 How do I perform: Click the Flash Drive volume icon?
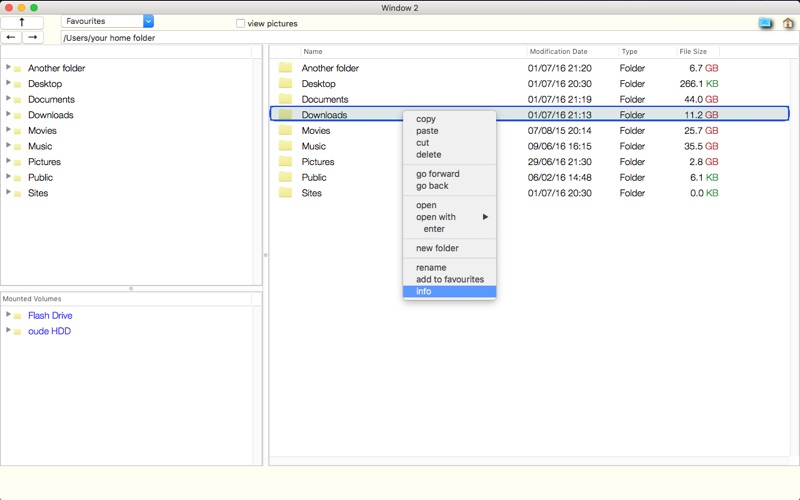(x=17, y=316)
